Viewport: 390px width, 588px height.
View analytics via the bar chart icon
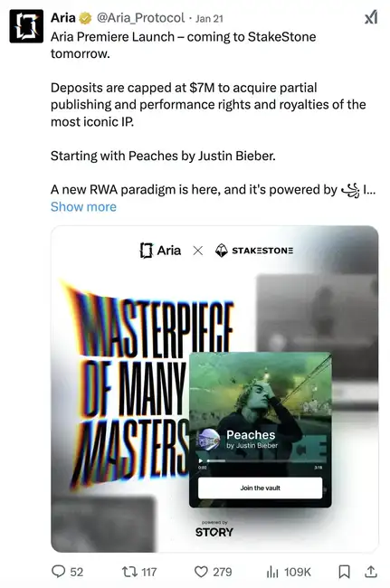coord(272,572)
